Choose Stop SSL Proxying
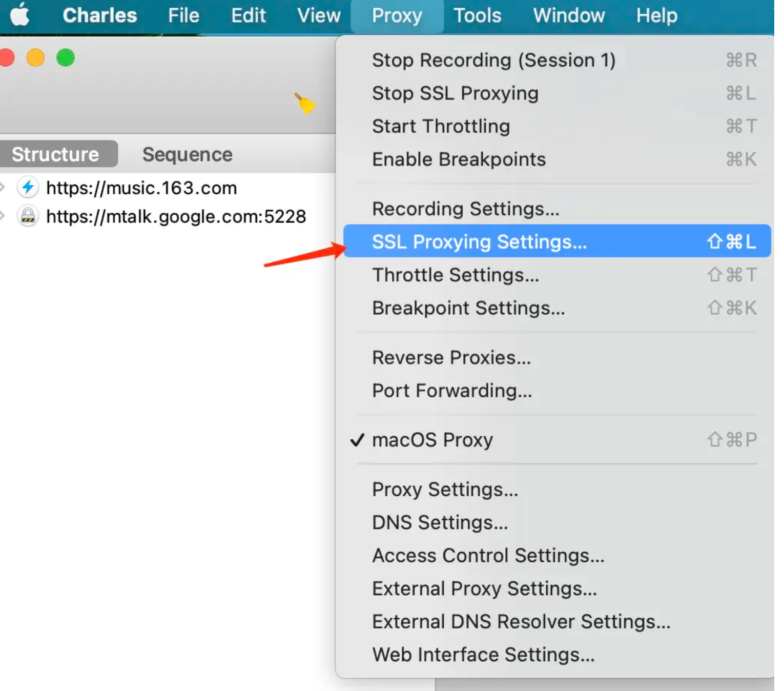The width and height of the screenshot is (784, 691). click(557, 93)
